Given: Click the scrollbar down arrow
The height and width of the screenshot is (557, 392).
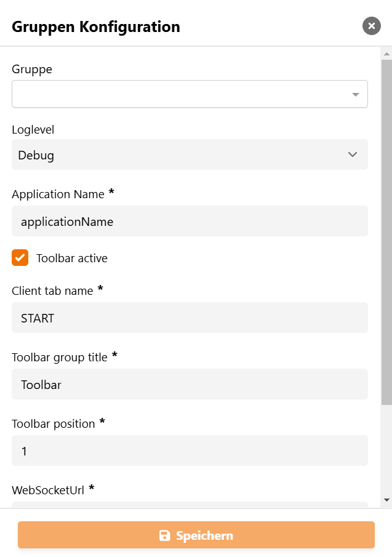Looking at the screenshot, I should point(386,500).
